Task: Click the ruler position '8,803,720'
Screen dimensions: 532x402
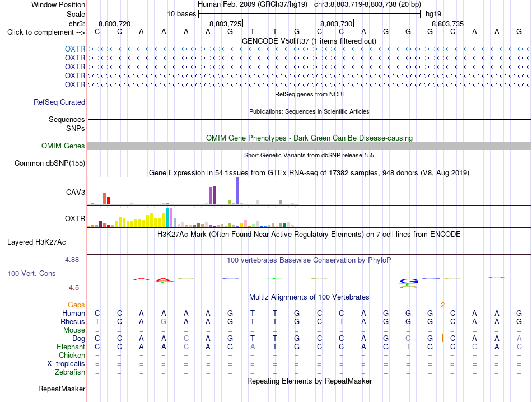Action: point(114,24)
